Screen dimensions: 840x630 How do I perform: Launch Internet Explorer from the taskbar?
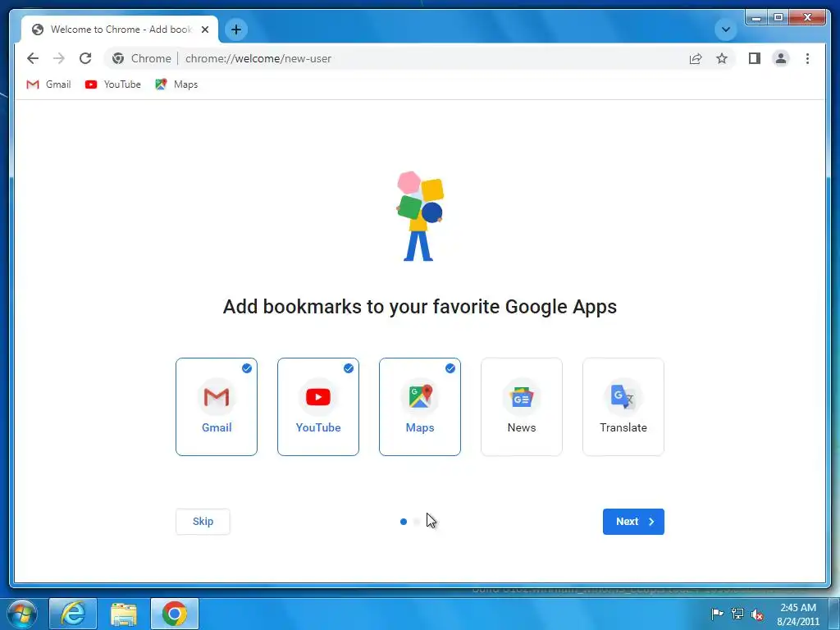click(x=73, y=614)
